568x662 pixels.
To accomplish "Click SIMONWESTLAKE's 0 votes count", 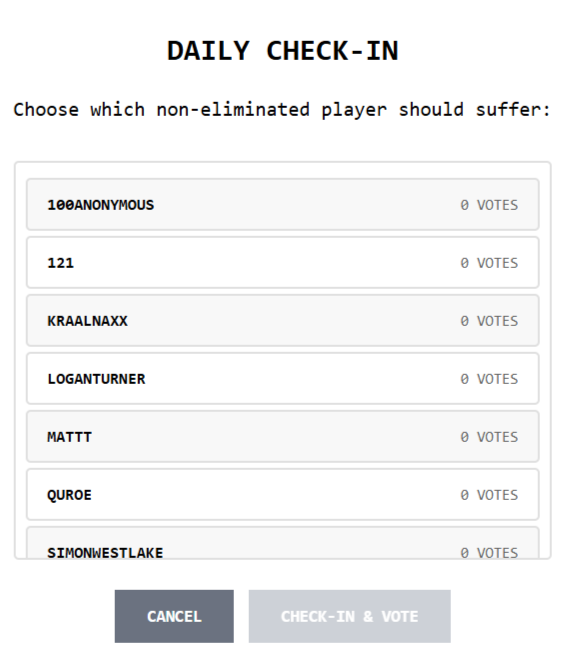I will coord(489,553).
